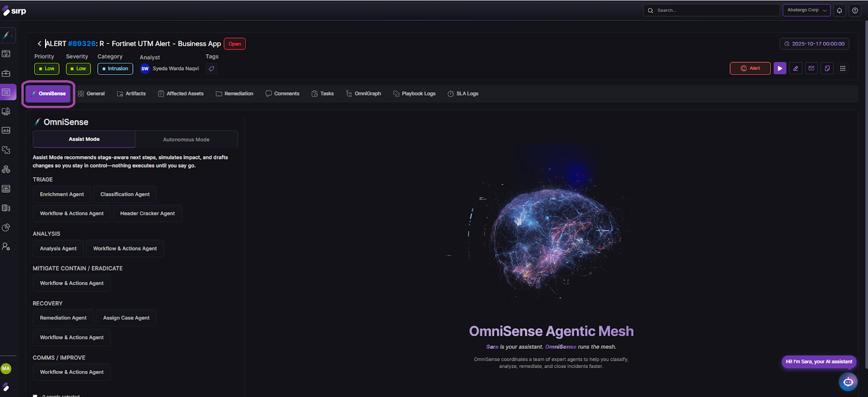Open the help question mark icon
This screenshot has width=868, height=397.
tap(855, 10)
